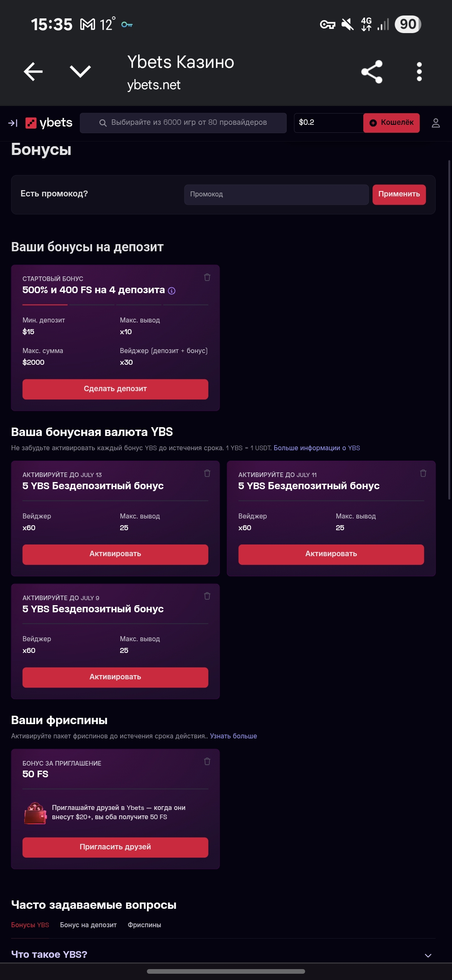Activate the July 13 YBS bonus

[115, 554]
